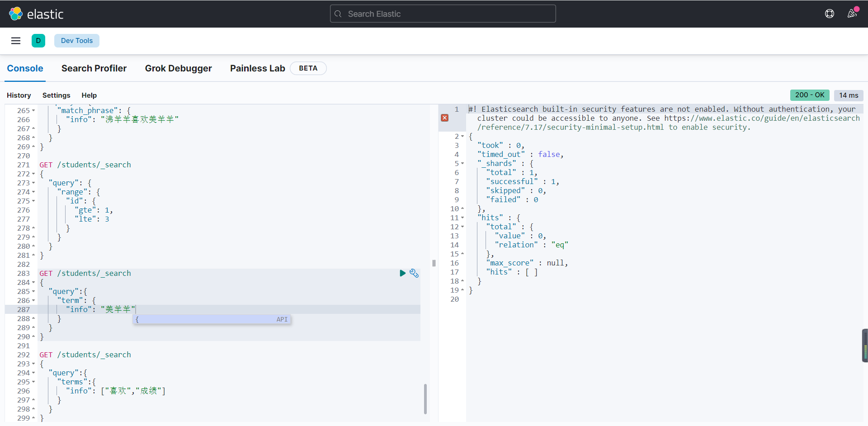Click the editor vertical scrollbar thumb
Screen dimensions: 868x426
tap(425, 399)
